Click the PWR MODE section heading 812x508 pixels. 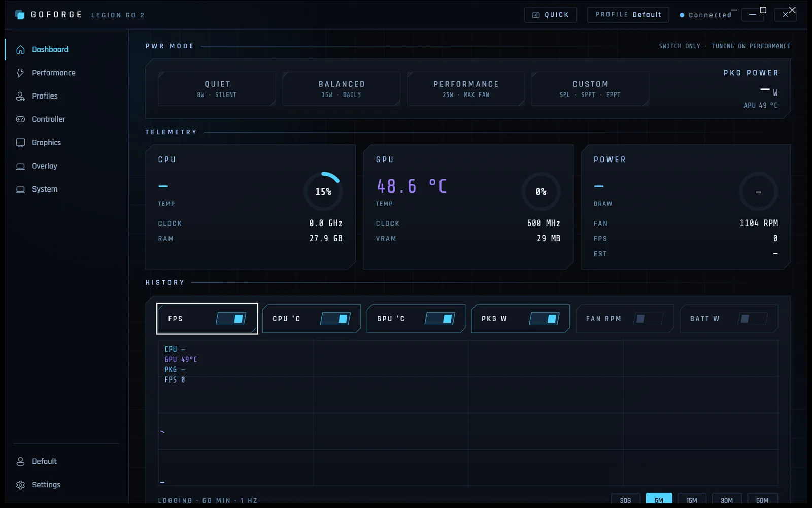click(170, 46)
